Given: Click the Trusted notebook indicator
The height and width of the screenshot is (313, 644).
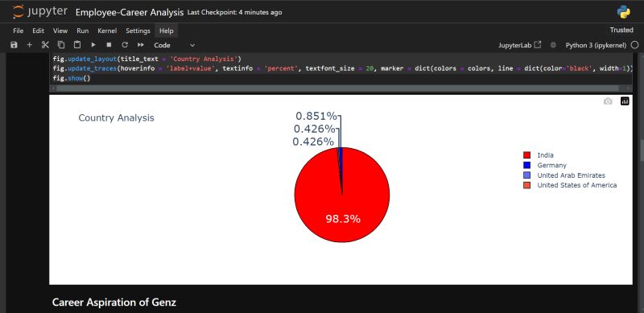Looking at the screenshot, I should tap(621, 30).
